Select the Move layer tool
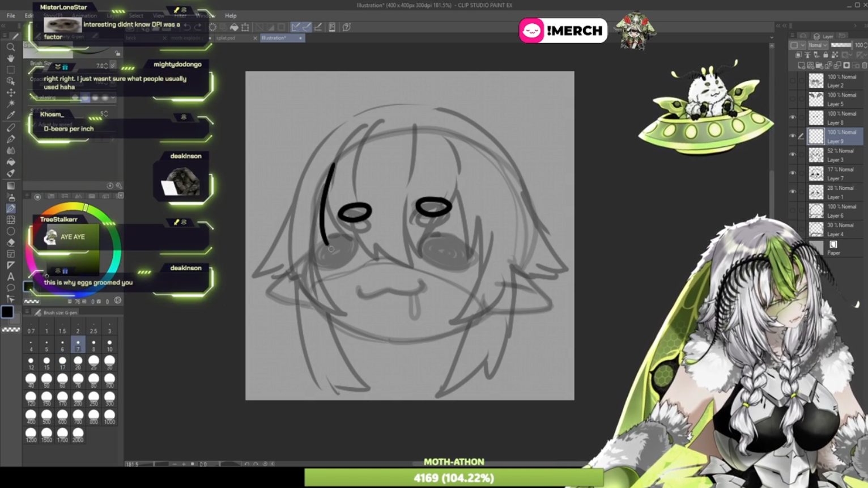The width and height of the screenshot is (868, 488). pos(11,93)
